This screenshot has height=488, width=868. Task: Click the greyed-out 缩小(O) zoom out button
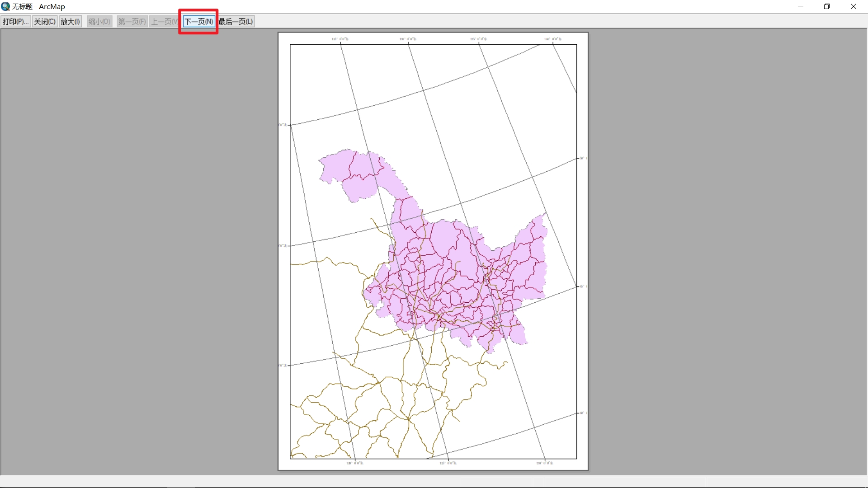coord(99,22)
